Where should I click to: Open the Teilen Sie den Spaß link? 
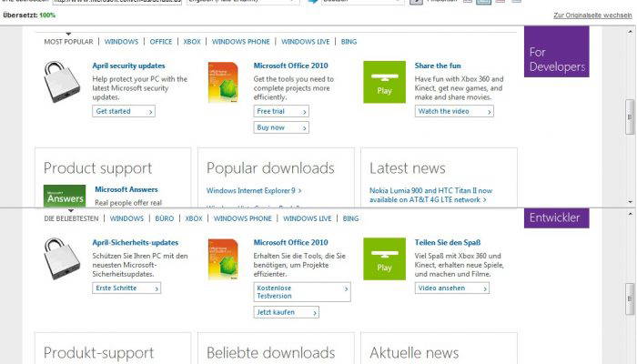448,243
